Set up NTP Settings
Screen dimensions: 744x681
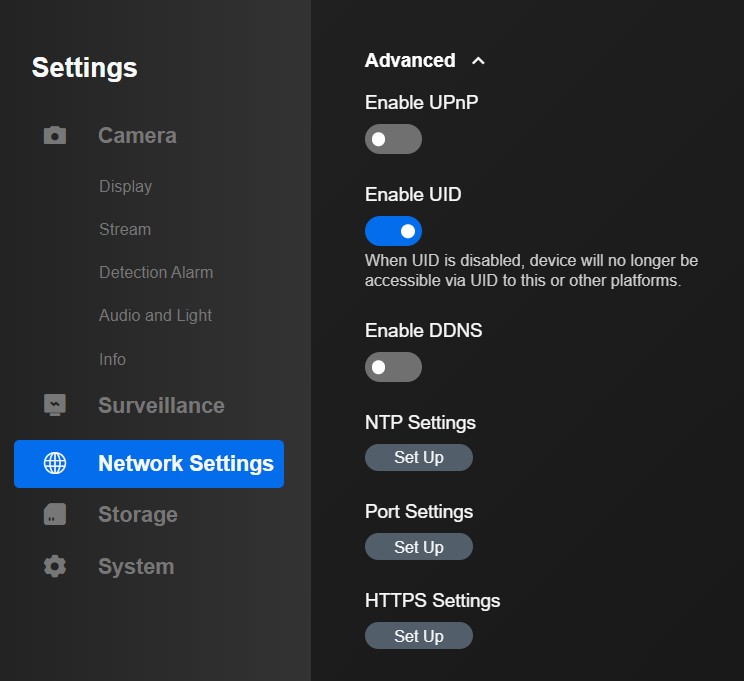[x=419, y=457]
